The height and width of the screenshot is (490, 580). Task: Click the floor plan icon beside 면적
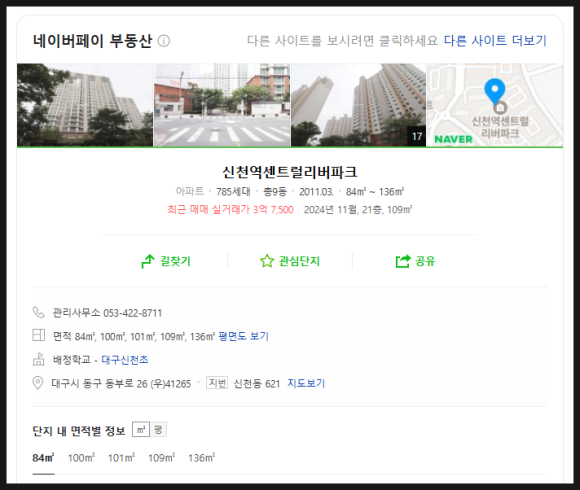[38, 335]
